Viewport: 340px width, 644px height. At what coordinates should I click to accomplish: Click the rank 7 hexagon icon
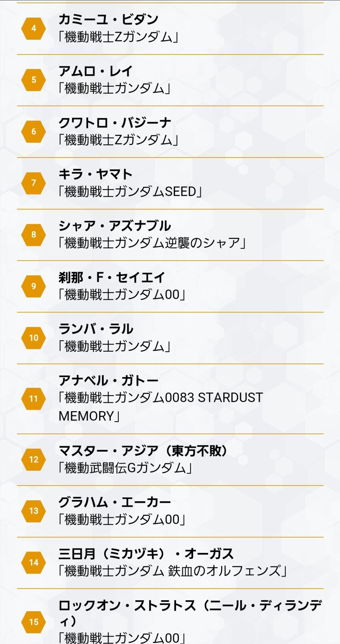33,183
